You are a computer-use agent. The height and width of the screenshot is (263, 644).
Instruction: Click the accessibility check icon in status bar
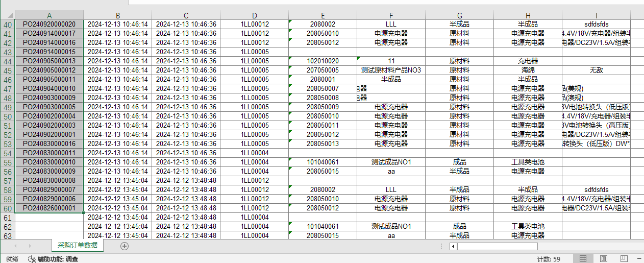(32, 259)
